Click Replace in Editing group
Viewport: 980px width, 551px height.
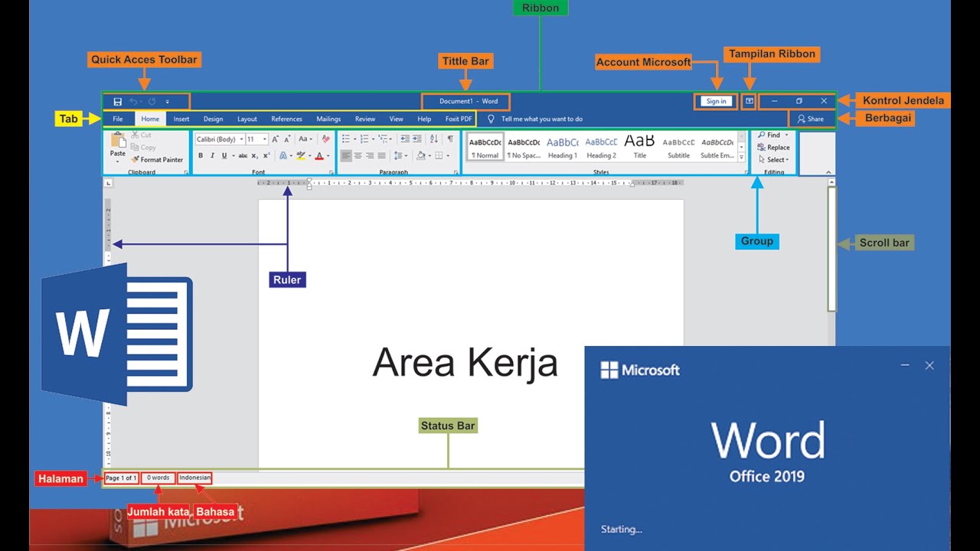tap(774, 148)
